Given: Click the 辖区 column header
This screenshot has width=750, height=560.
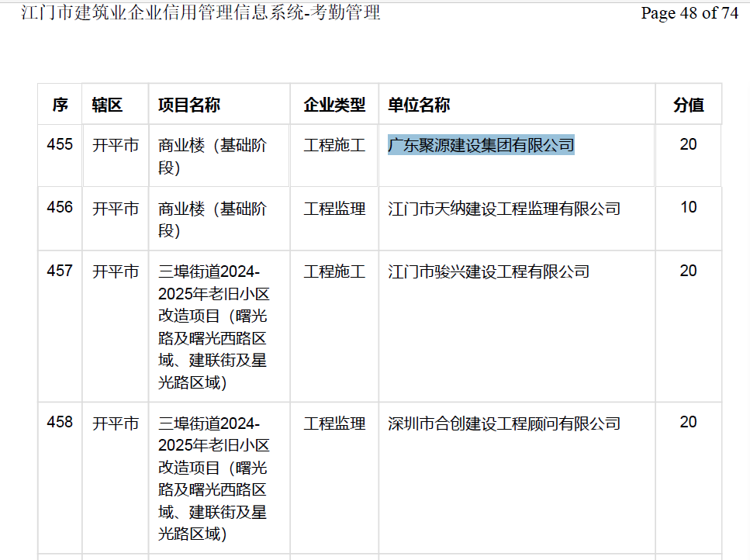Looking at the screenshot, I should click(x=107, y=105).
